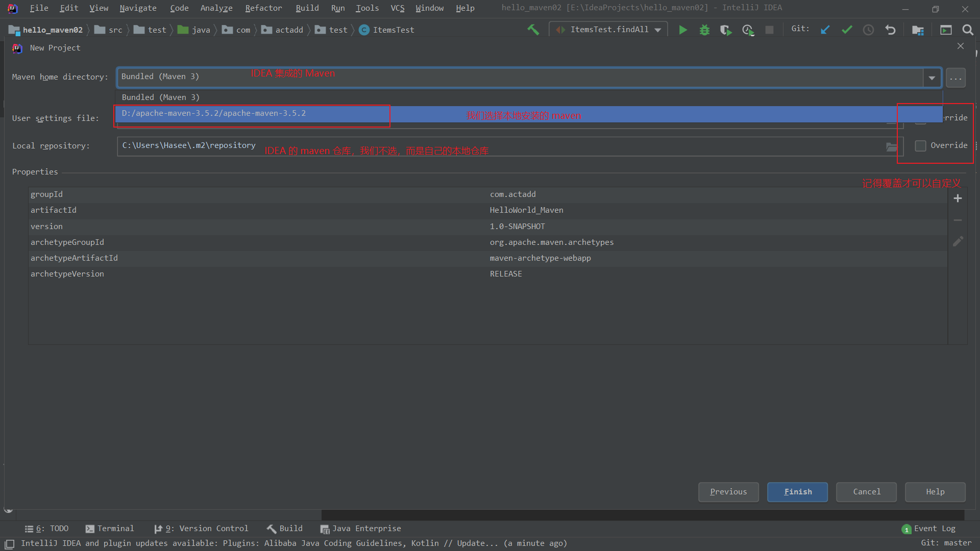Click the Build project hammer icon
980x551 pixels.
pyautogui.click(x=533, y=30)
